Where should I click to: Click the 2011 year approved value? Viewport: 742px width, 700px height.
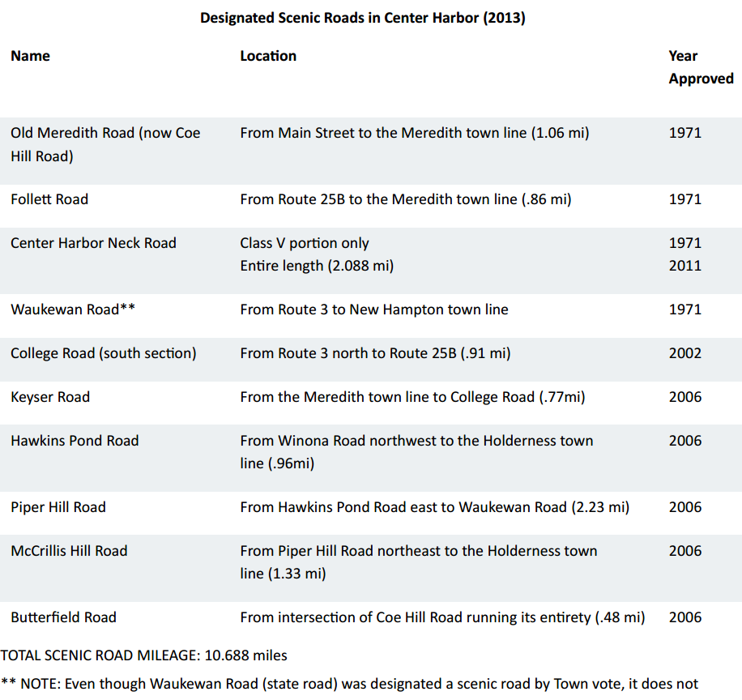point(685,266)
